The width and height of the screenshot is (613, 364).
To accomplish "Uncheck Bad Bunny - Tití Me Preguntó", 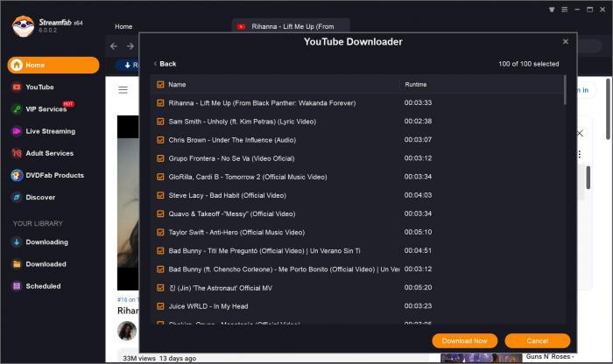I will coord(160,251).
